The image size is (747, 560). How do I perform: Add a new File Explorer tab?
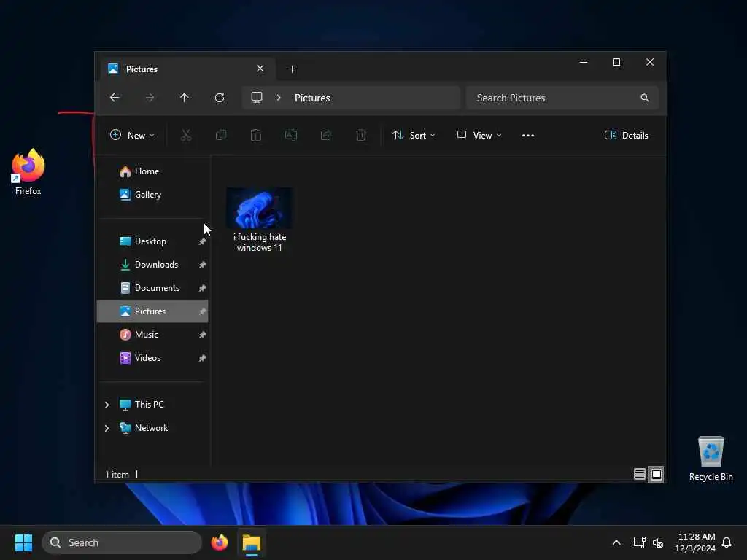[x=292, y=69]
